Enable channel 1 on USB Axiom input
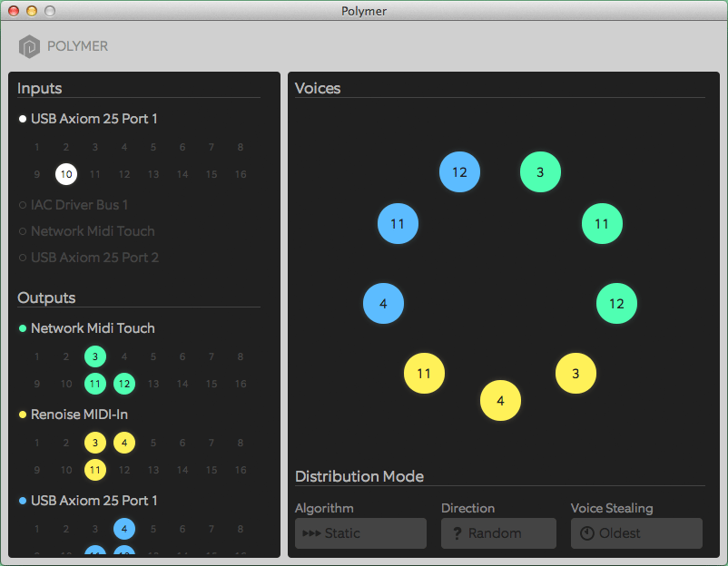Viewport: 728px width, 566px height. (x=37, y=148)
